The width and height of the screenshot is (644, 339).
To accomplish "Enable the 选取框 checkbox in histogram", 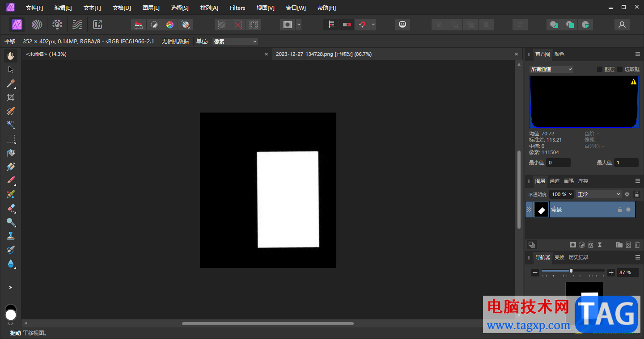I will [620, 69].
